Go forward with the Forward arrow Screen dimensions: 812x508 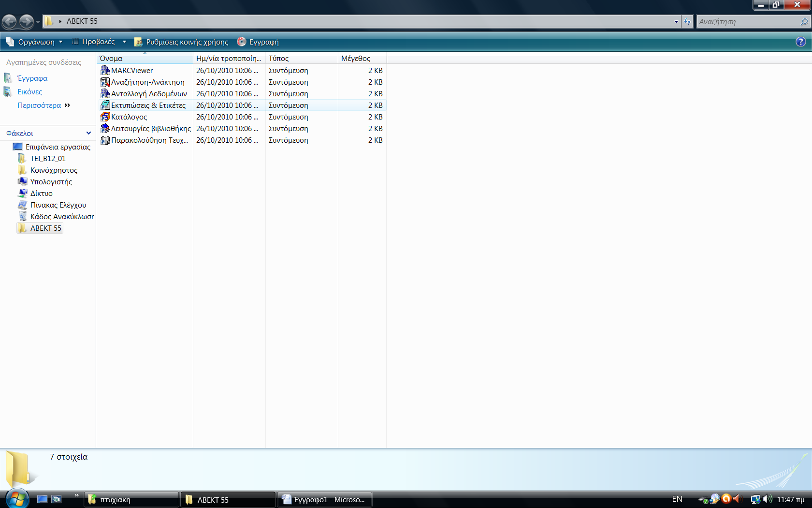(x=26, y=21)
